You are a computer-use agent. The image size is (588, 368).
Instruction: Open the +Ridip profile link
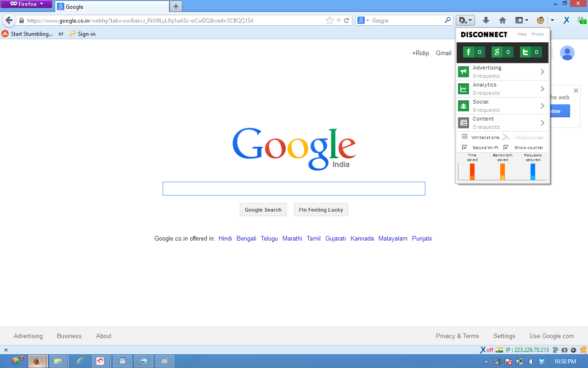coord(420,53)
